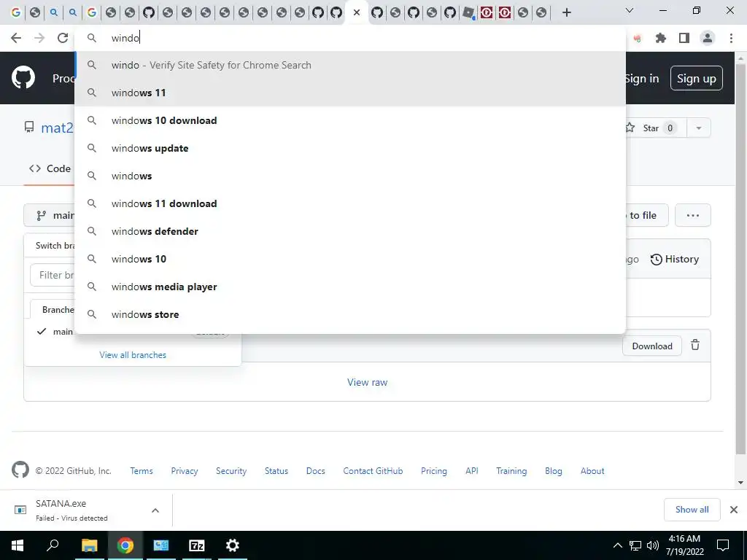Open a new tab with plus button
Image resolution: width=747 pixels, height=560 pixels.
tap(566, 12)
